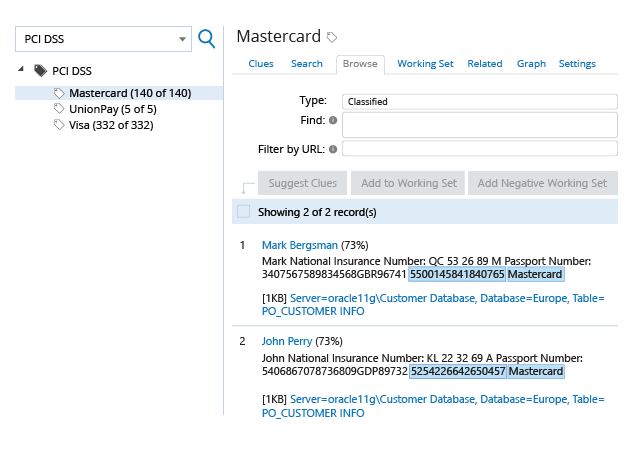Toggle the select-all records checkbox

click(x=244, y=212)
